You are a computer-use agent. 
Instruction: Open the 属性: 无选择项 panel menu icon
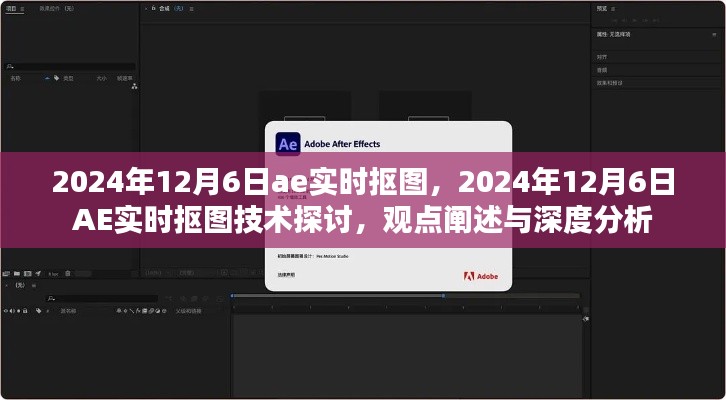pos(715,35)
